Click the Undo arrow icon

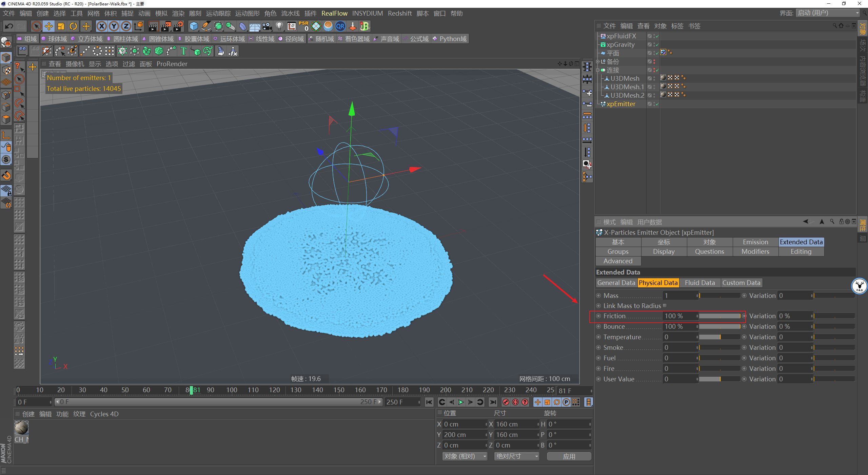9,26
